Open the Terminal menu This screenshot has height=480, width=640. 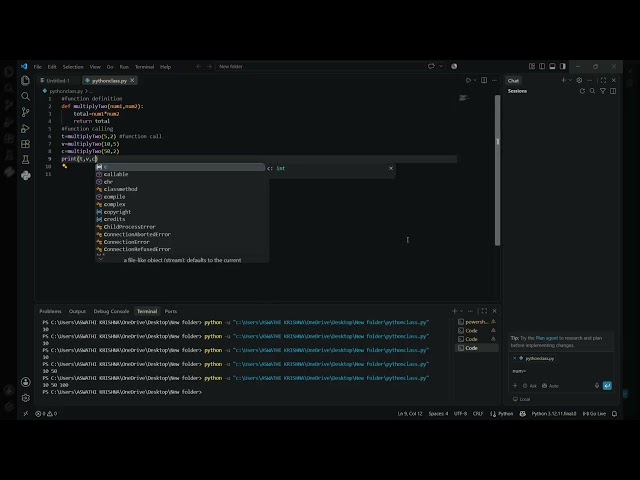point(144,67)
